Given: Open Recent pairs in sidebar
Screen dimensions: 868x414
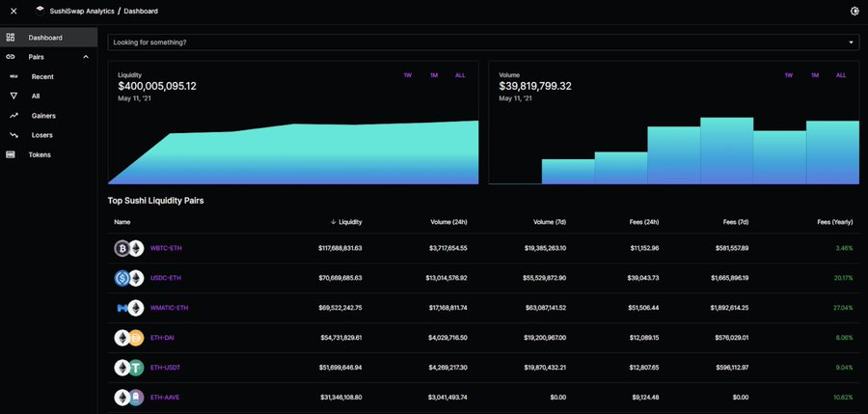Looking at the screenshot, I should point(41,76).
